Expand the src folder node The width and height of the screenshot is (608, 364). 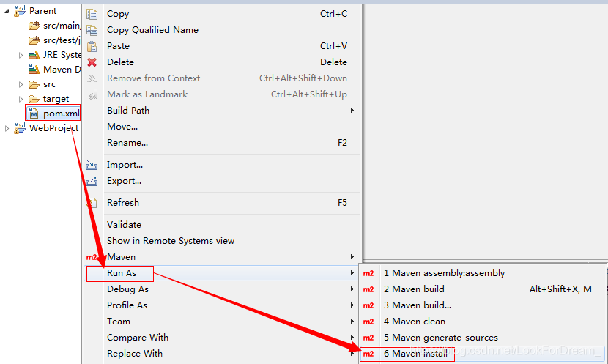point(21,84)
